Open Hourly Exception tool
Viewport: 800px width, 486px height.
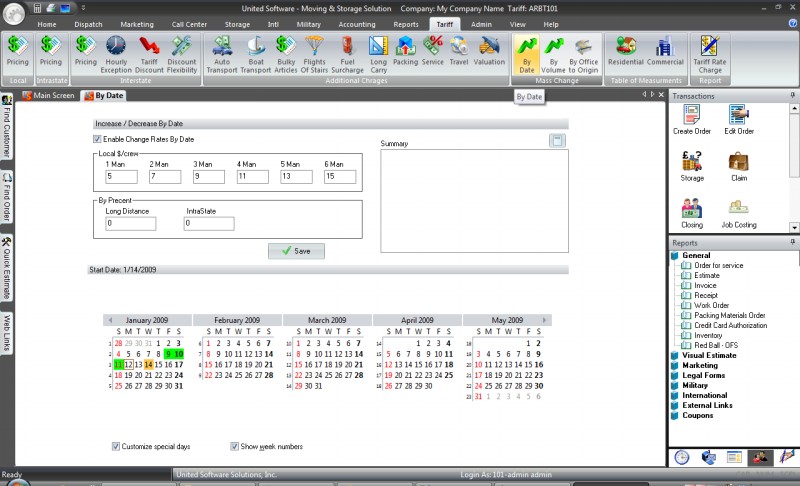click(116, 54)
